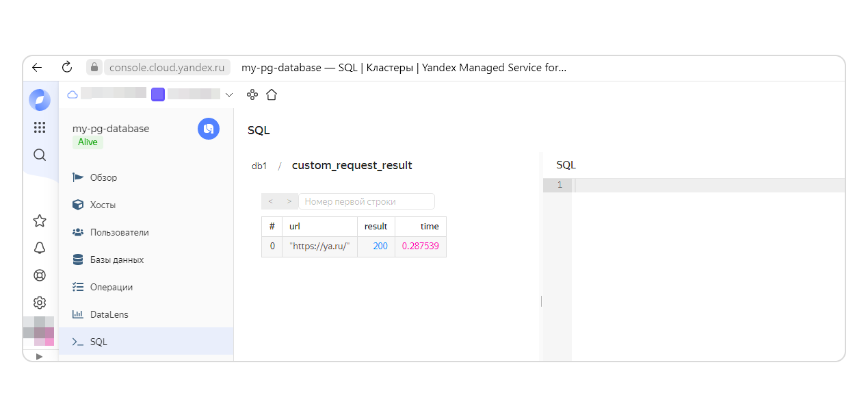This screenshot has width=868, height=417.
Task: Focus the Номер первой строки input field
Action: [367, 201]
